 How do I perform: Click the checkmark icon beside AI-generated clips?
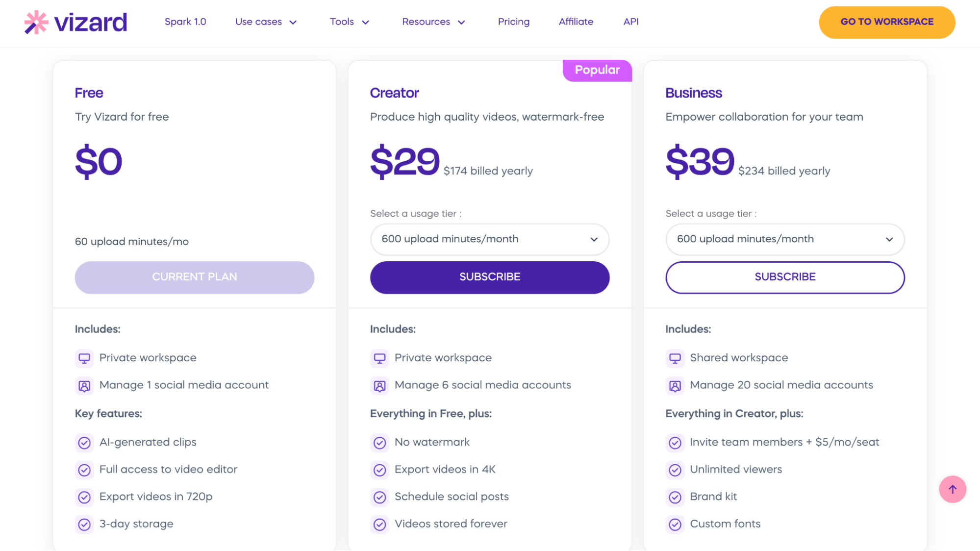(84, 443)
